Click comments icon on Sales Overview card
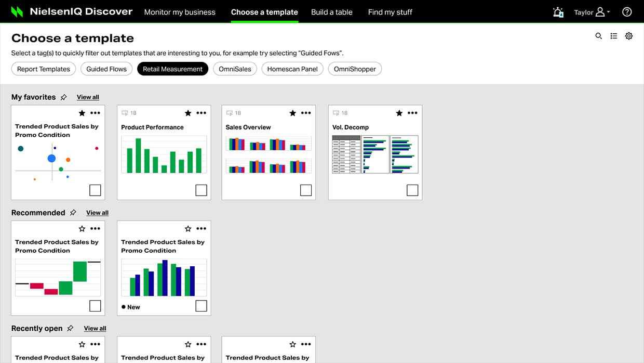Viewport: 644px width, 363px height. pyautogui.click(x=229, y=113)
